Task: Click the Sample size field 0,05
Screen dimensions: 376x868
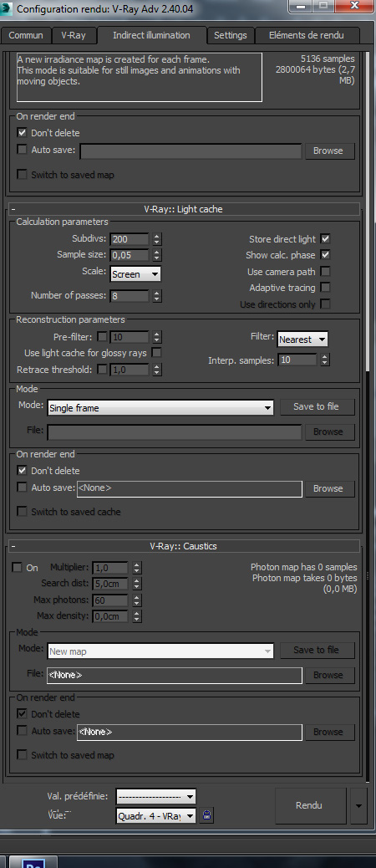Action: pos(130,255)
